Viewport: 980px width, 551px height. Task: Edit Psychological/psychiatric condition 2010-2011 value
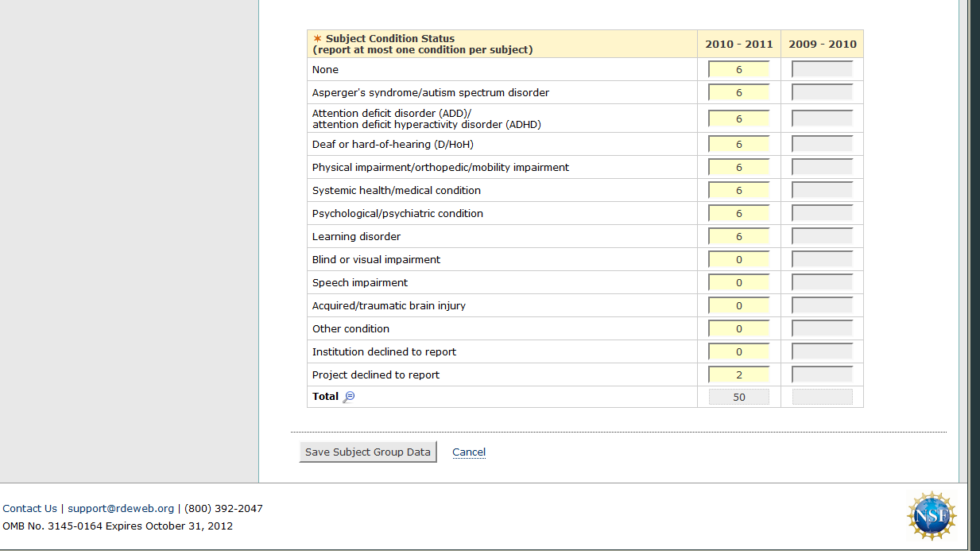pos(738,214)
